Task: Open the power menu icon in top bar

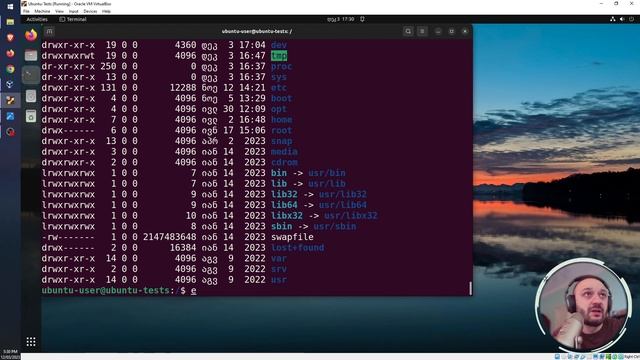Action: coord(631,19)
